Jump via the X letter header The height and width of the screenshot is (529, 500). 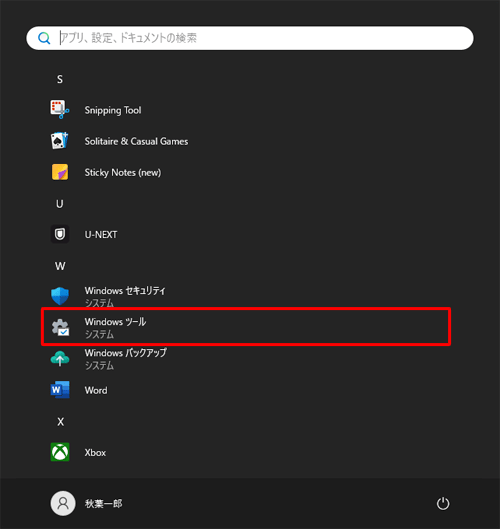[60, 422]
